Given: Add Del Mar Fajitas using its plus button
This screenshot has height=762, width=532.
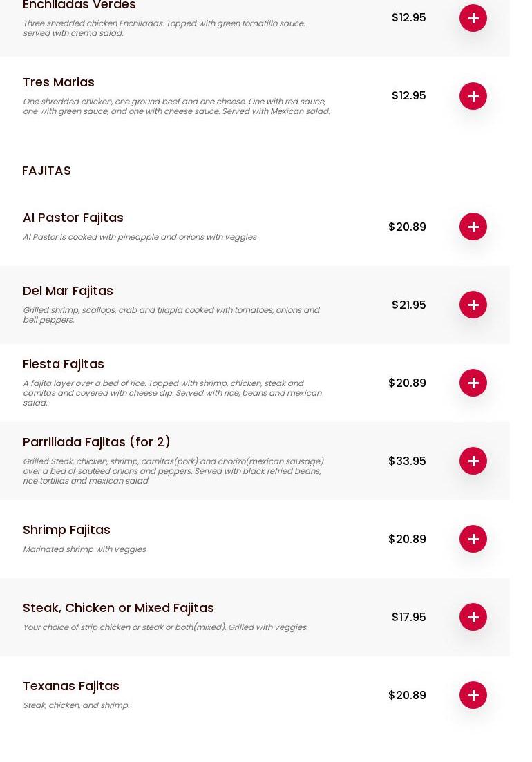Looking at the screenshot, I should (x=473, y=305).
